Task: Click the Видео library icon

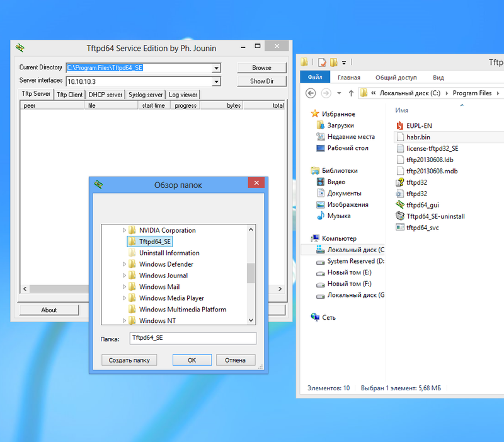Action: (321, 182)
